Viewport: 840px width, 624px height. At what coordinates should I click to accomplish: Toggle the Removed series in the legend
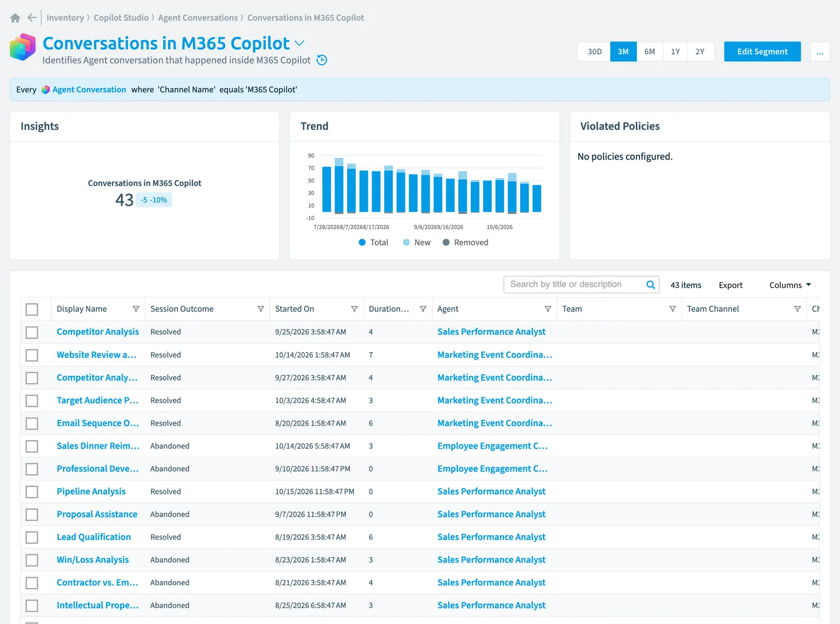pos(465,242)
